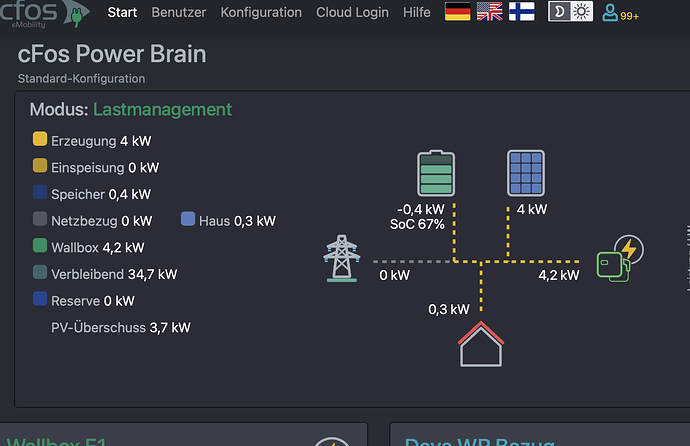Click the wallbox charger icon
This screenshot has height=446, width=690.
pos(620,259)
